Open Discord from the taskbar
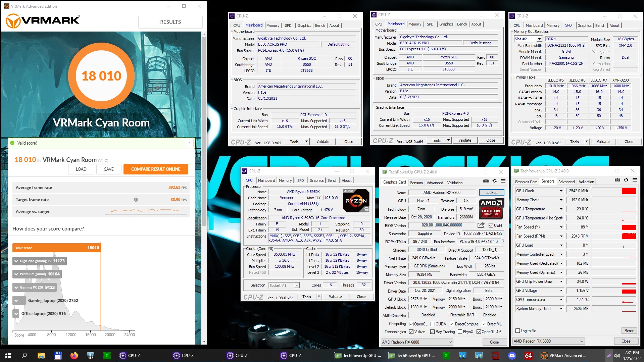 coord(512,355)
